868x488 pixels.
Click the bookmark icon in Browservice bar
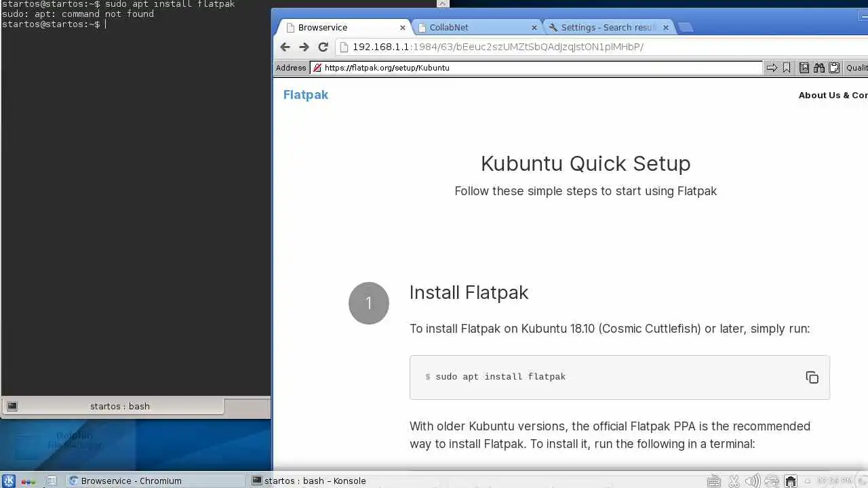coord(787,68)
